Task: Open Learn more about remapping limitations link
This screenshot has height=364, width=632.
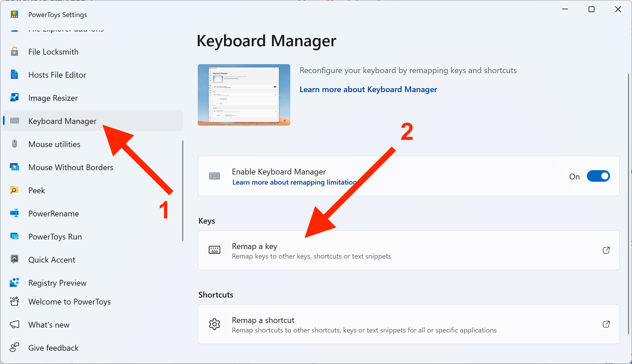Action: point(295,182)
